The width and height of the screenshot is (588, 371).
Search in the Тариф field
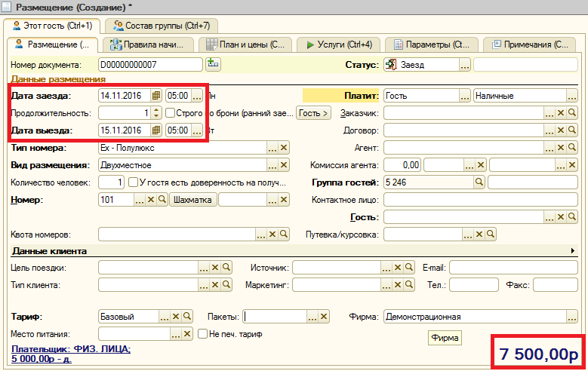[187, 316]
